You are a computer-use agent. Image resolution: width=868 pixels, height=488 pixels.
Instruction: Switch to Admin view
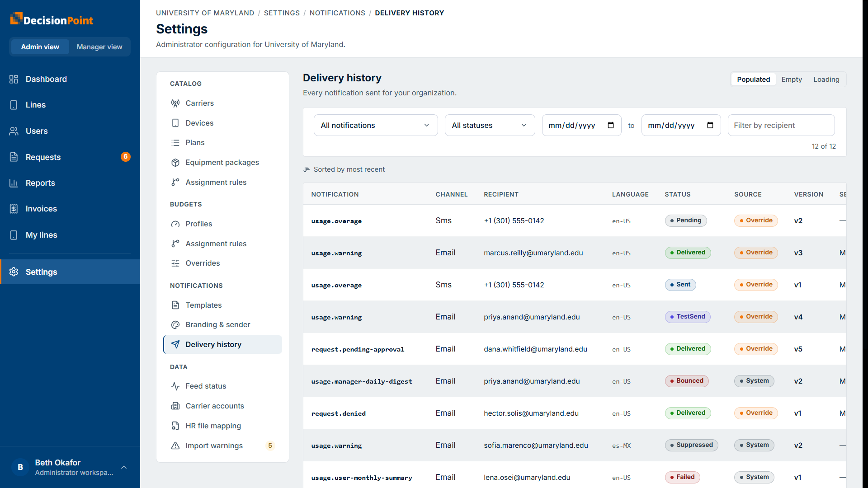pyautogui.click(x=40, y=47)
